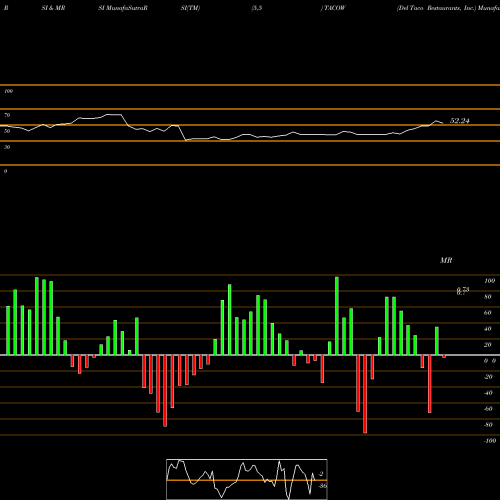Open the mini oscillator thumbnail chart at bottom
Viewport: 500px width, 500px height.
pos(247,479)
